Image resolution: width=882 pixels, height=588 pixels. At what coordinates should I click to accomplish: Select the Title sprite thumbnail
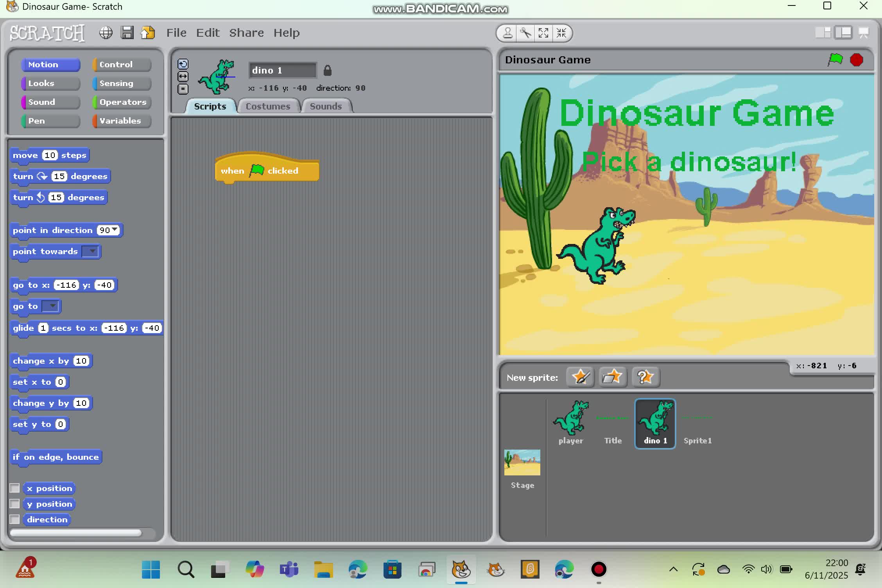(x=613, y=423)
